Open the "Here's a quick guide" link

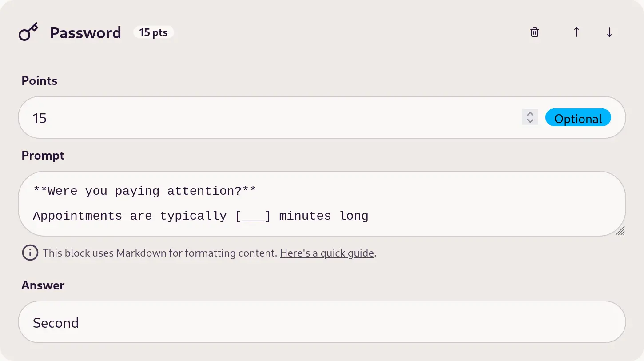click(x=327, y=253)
